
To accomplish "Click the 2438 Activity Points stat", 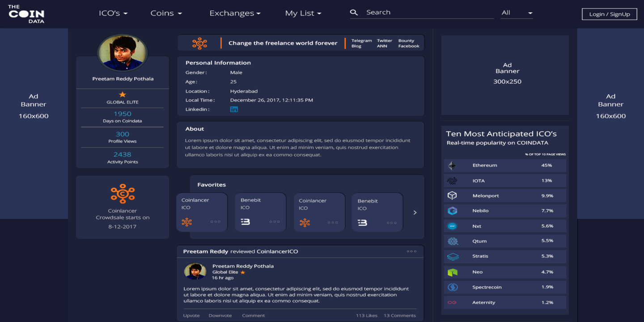I will pos(123,158).
